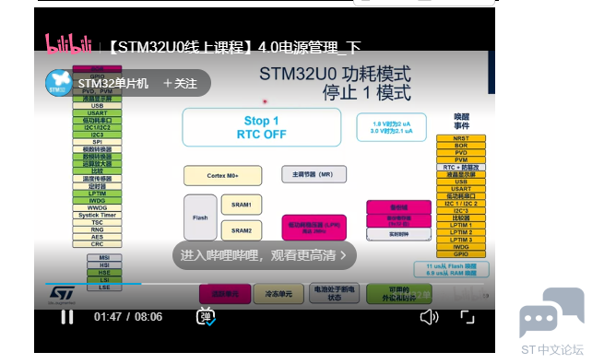
Task: Click the NRST wake-up event
Action: 461,138
